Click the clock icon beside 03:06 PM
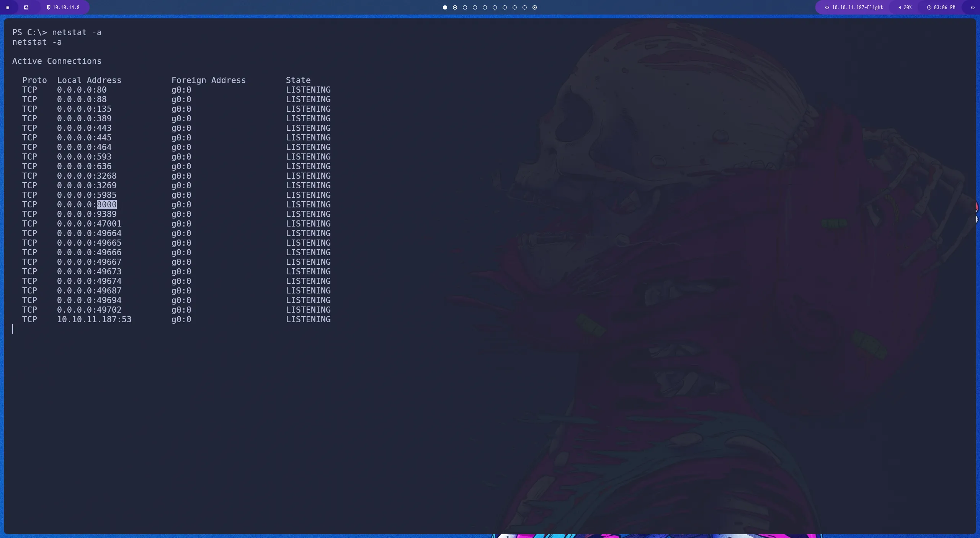This screenshot has width=980, height=538. pyautogui.click(x=929, y=7)
